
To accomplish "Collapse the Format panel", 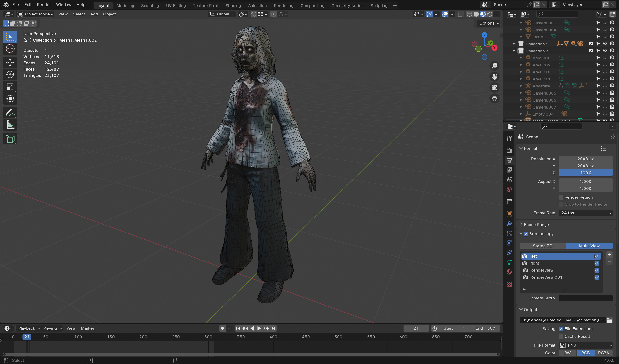I will click(x=521, y=148).
